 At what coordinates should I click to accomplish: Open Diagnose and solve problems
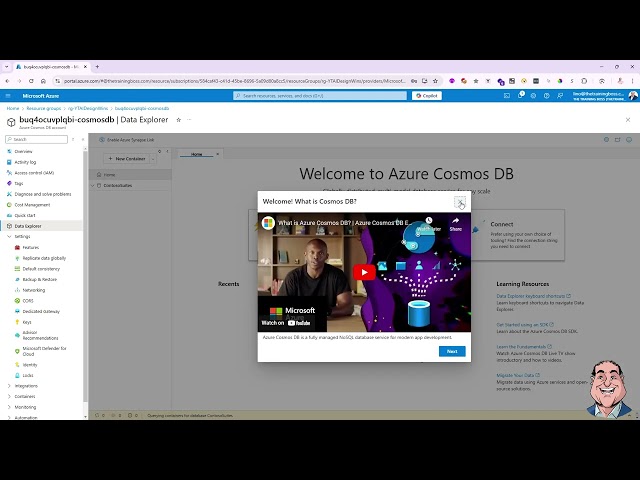pyautogui.click(x=42, y=194)
